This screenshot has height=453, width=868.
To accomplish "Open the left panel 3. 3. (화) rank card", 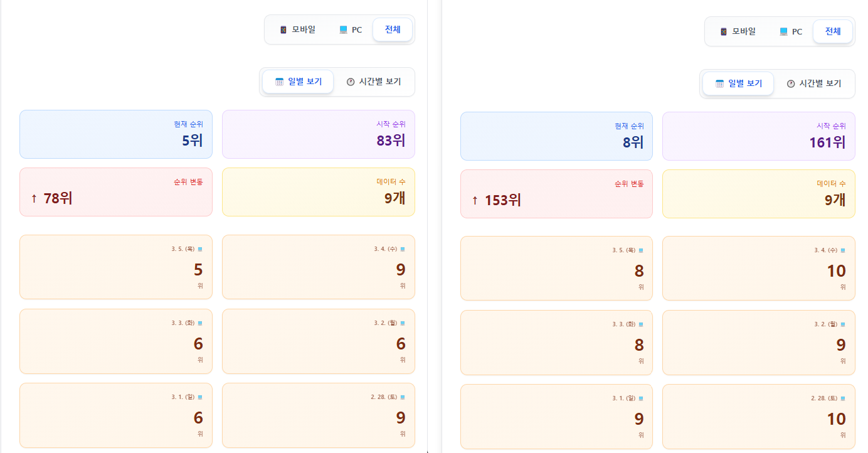I will point(116,341).
